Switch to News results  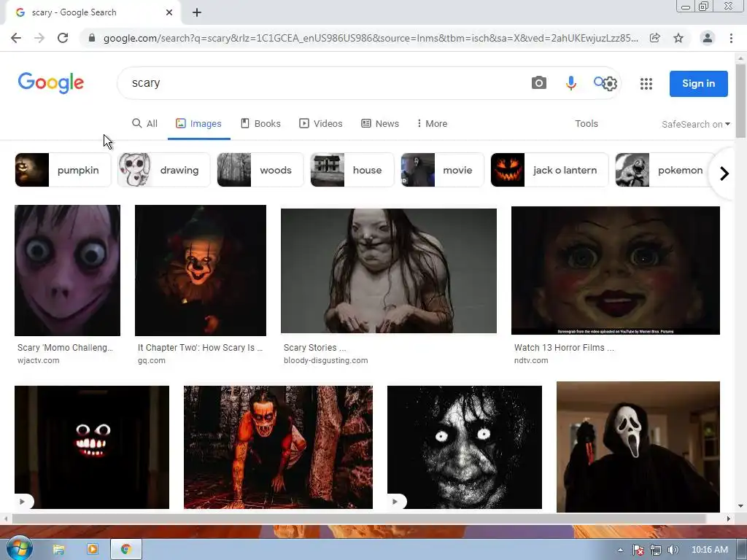[x=380, y=124]
